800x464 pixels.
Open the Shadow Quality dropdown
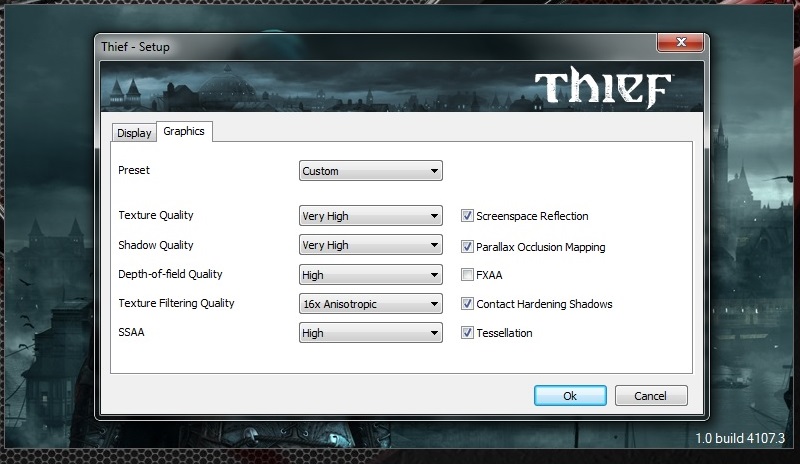pos(370,245)
